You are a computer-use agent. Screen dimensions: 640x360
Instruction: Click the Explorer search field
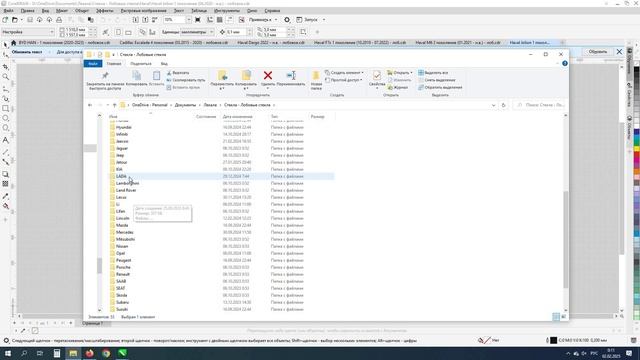[540, 105]
